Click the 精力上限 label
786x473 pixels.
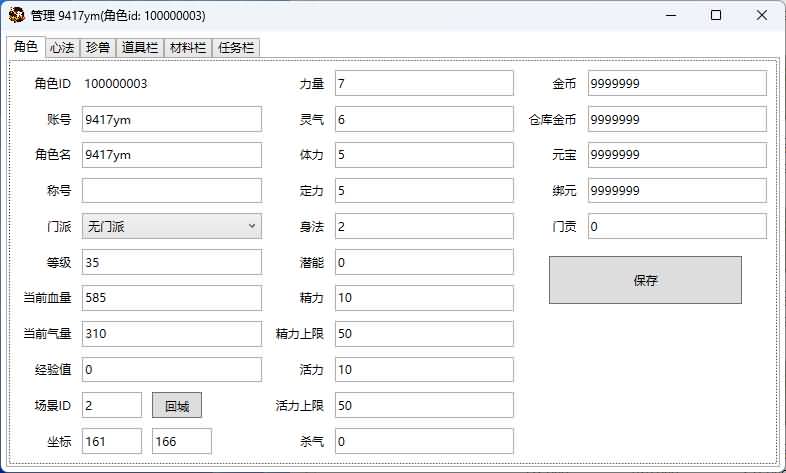[299, 334]
